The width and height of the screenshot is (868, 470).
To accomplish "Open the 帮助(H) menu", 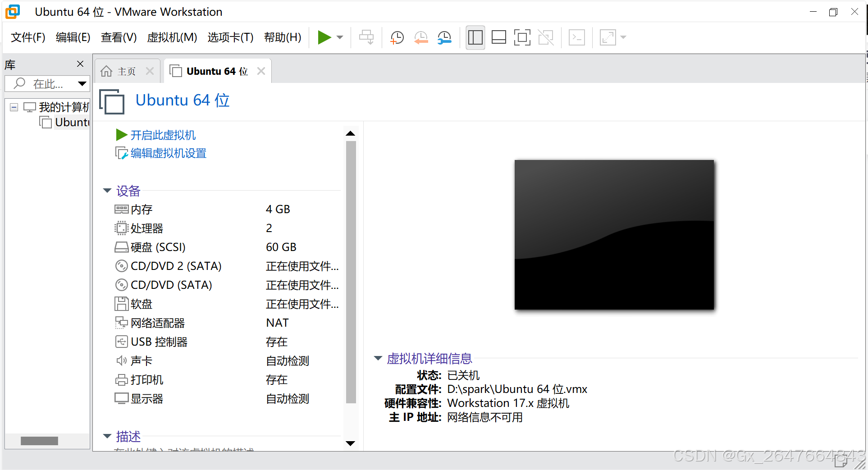I will (x=283, y=37).
